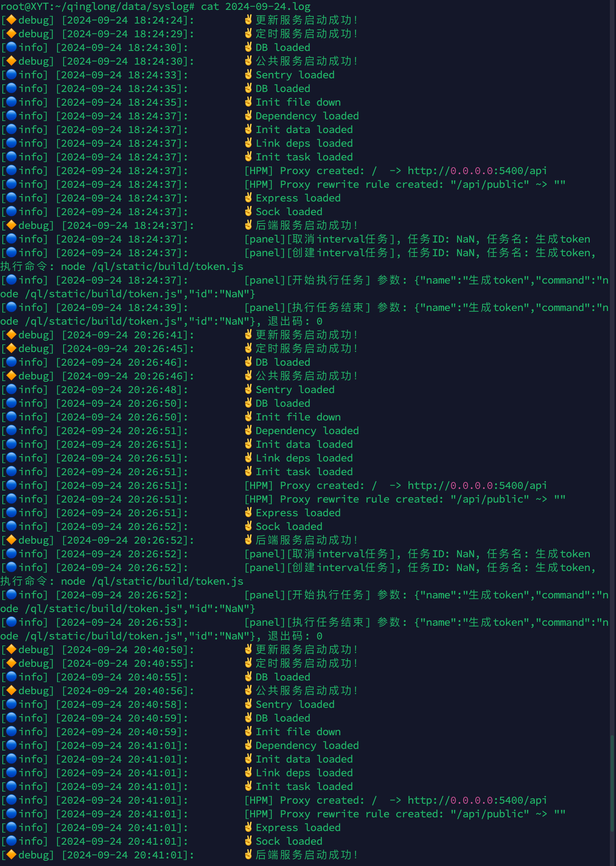Click the timestamp [2024-09-24 18:24:24]

pyautogui.click(x=125, y=20)
